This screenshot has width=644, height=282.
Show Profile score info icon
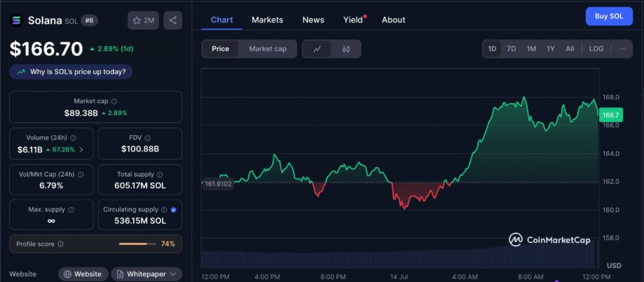(x=60, y=244)
